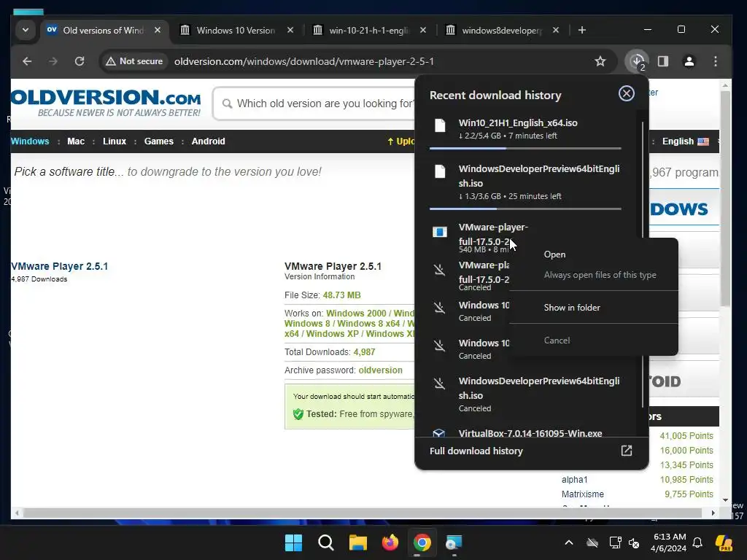Click the Full download history external-link icon
747x560 pixels.
(626, 451)
